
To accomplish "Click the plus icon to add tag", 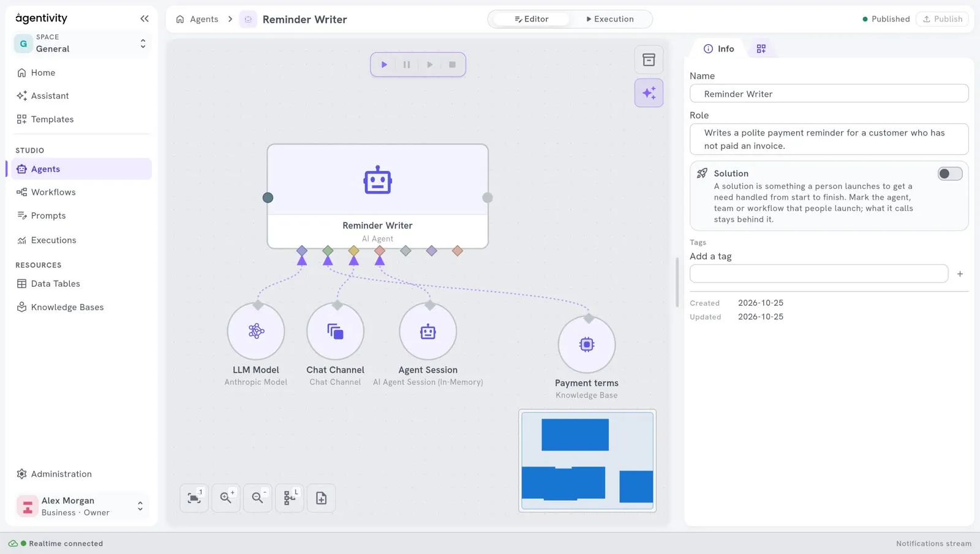I will (960, 274).
